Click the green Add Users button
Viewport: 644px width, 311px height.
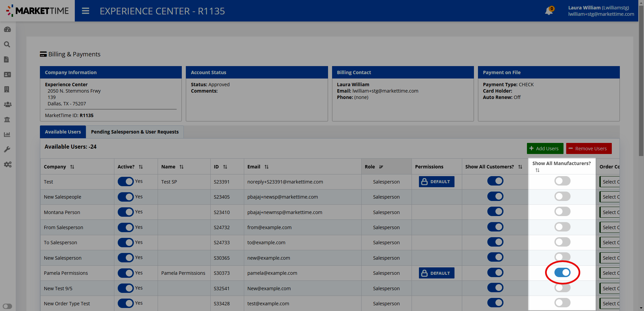point(545,149)
